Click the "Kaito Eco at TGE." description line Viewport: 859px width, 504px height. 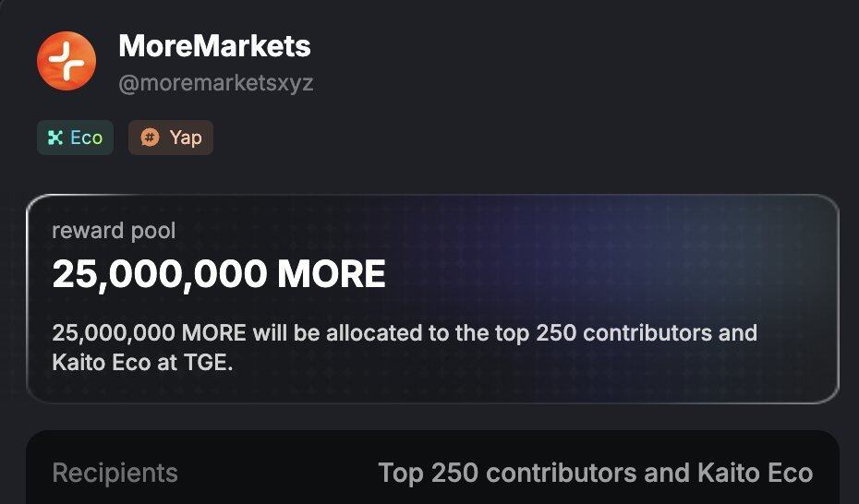coord(143,363)
